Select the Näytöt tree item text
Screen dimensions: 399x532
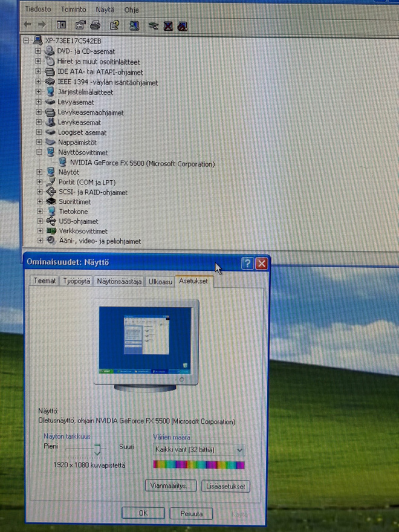(x=68, y=172)
